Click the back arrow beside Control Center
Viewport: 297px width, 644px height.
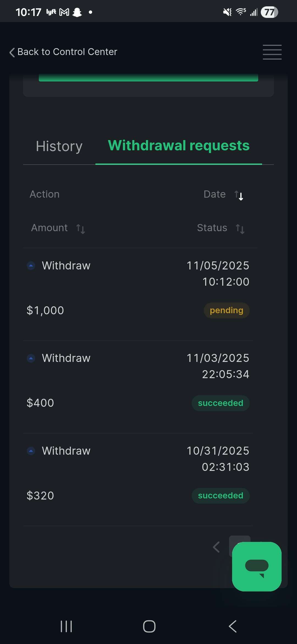(x=12, y=52)
